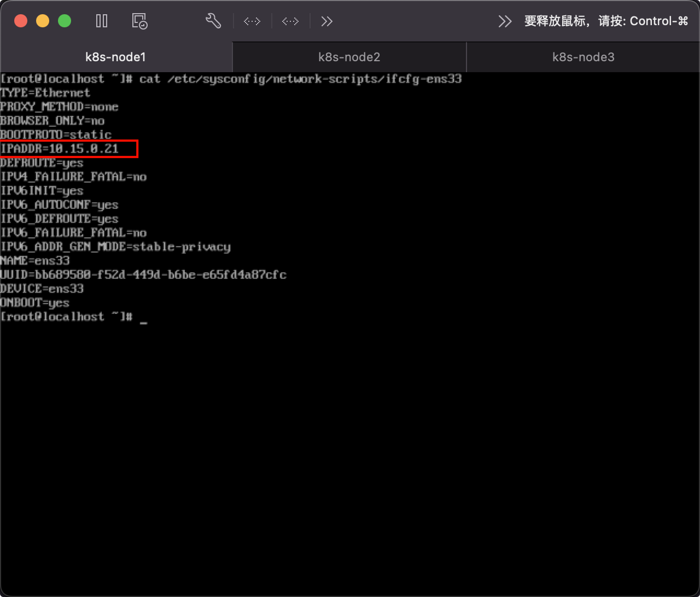700x597 pixels.
Task: Click the highlighted IPADDR=10.15.0.21 line
Action: tap(60, 149)
